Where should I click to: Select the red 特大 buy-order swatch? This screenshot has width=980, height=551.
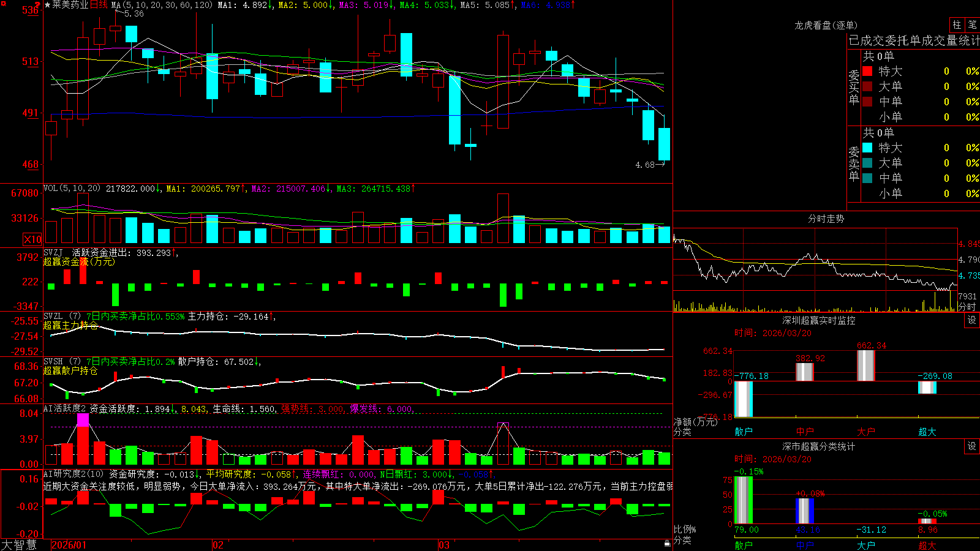point(867,71)
